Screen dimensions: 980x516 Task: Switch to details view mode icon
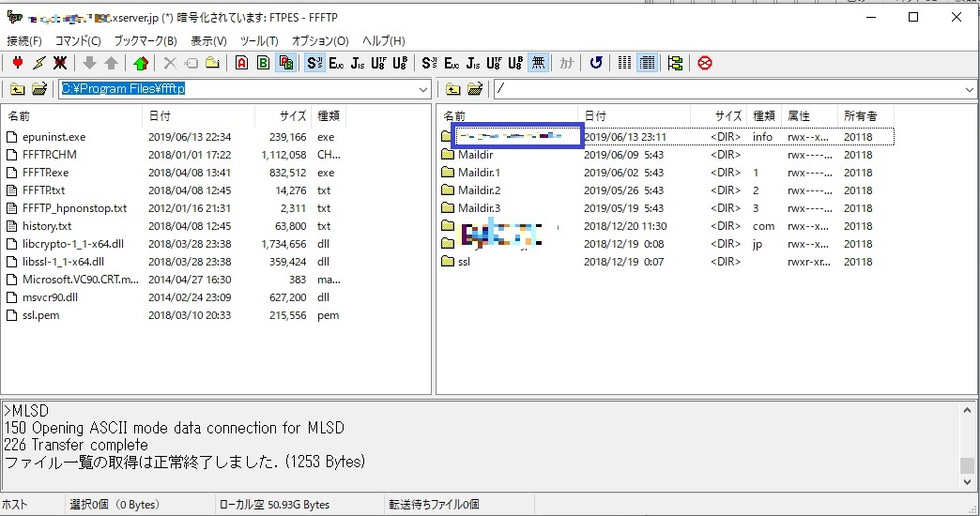(x=647, y=63)
